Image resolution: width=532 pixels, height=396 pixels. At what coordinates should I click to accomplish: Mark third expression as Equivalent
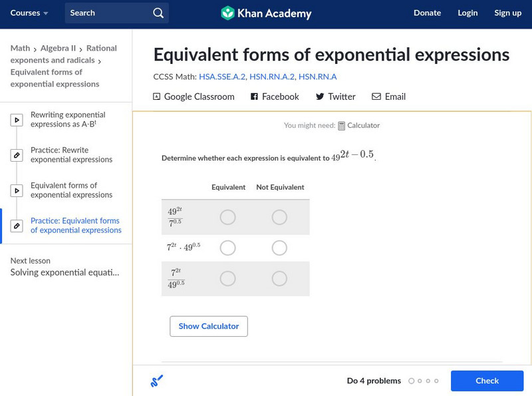(x=227, y=278)
